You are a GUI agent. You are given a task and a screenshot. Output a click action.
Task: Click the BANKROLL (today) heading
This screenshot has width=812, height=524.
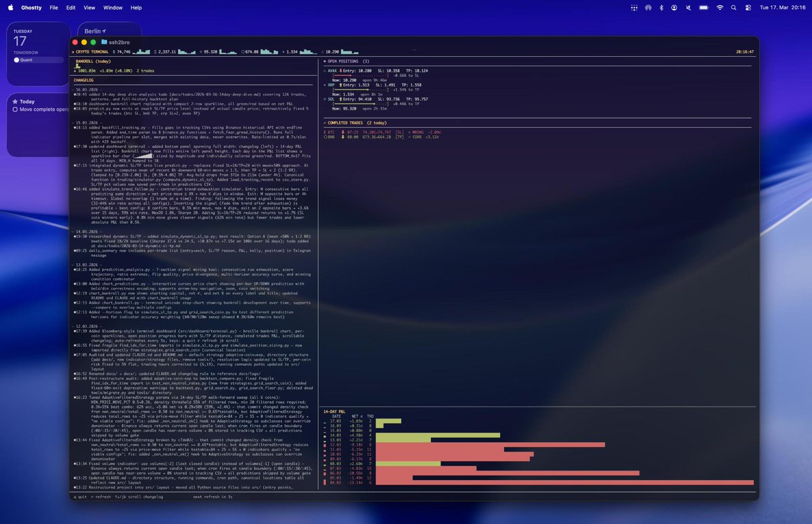pos(94,62)
